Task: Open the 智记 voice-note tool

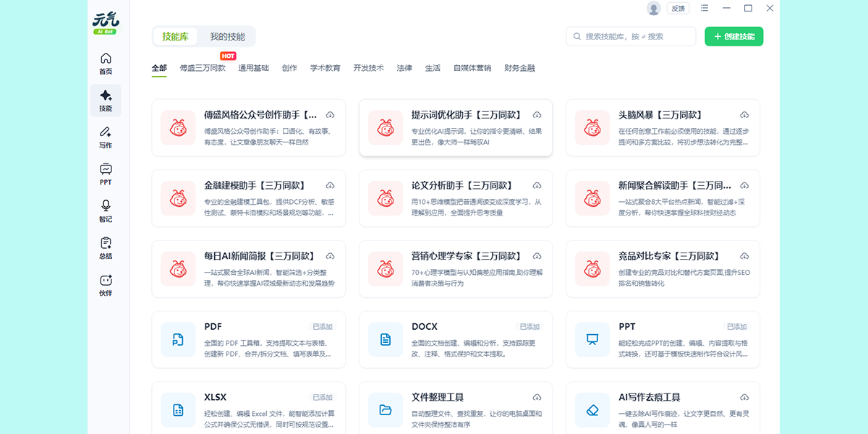Action: tap(105, 213)
